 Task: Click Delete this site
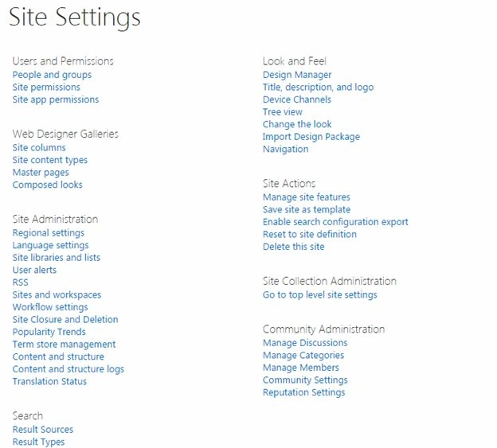pos(294,247)
